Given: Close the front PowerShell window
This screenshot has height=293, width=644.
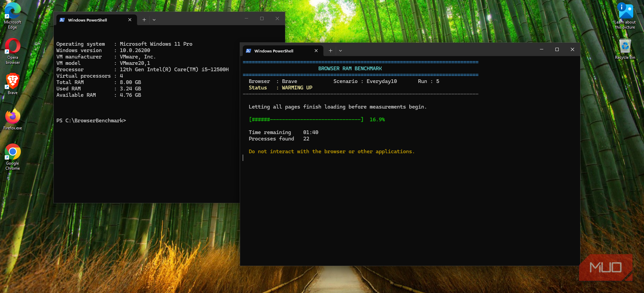Looking at the screenshot, I should click(572, 49).
